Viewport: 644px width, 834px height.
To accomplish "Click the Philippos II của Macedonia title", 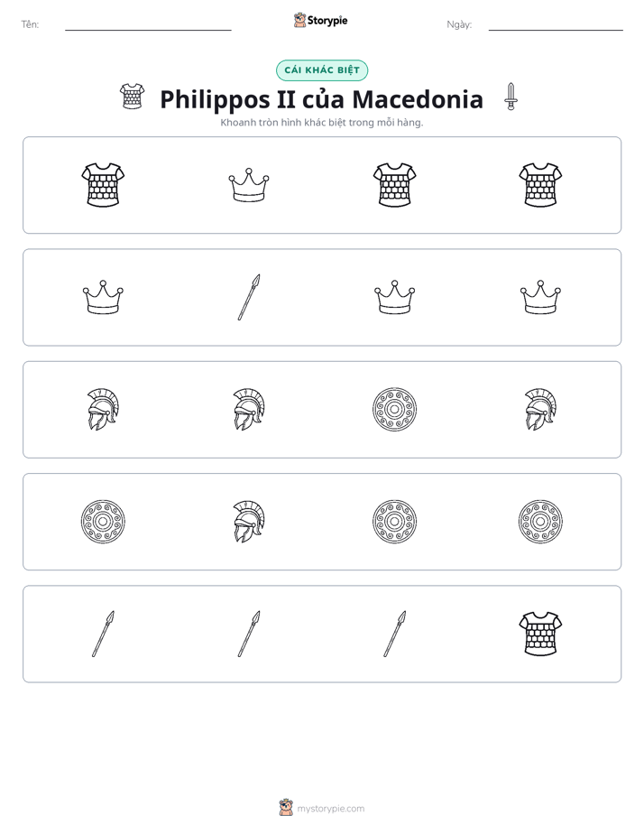I will 321,99.
